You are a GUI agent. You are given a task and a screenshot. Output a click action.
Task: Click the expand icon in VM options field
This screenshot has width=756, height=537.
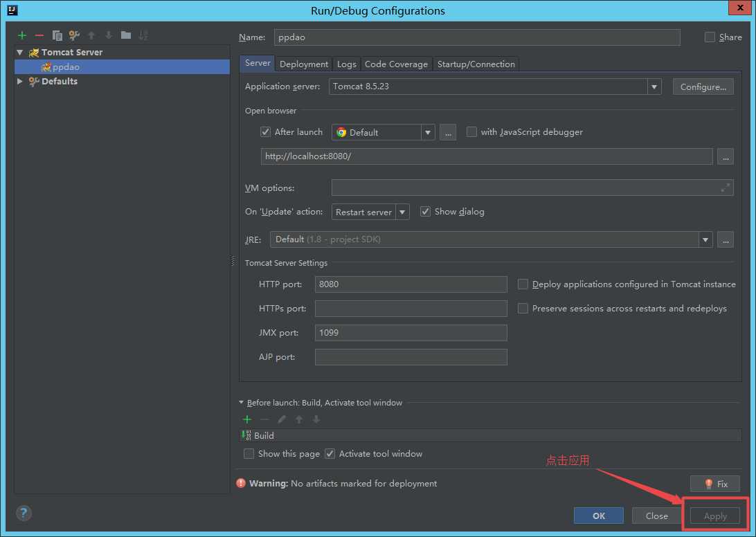click(x=725, y=188)
